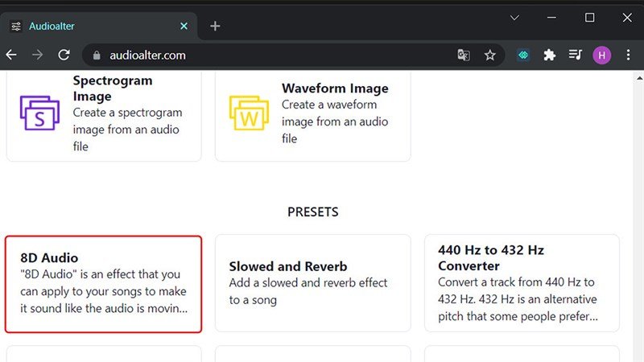
Task: Click the yellow Waveform Image icon
Action: 249,113
